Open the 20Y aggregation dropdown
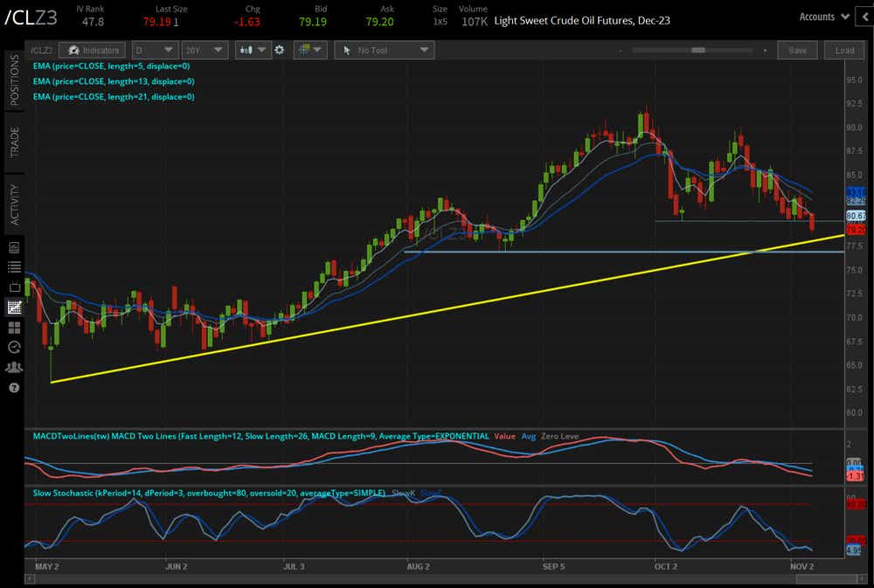The width and height of the screenshot is (874, 588). [x=204, y=50]
